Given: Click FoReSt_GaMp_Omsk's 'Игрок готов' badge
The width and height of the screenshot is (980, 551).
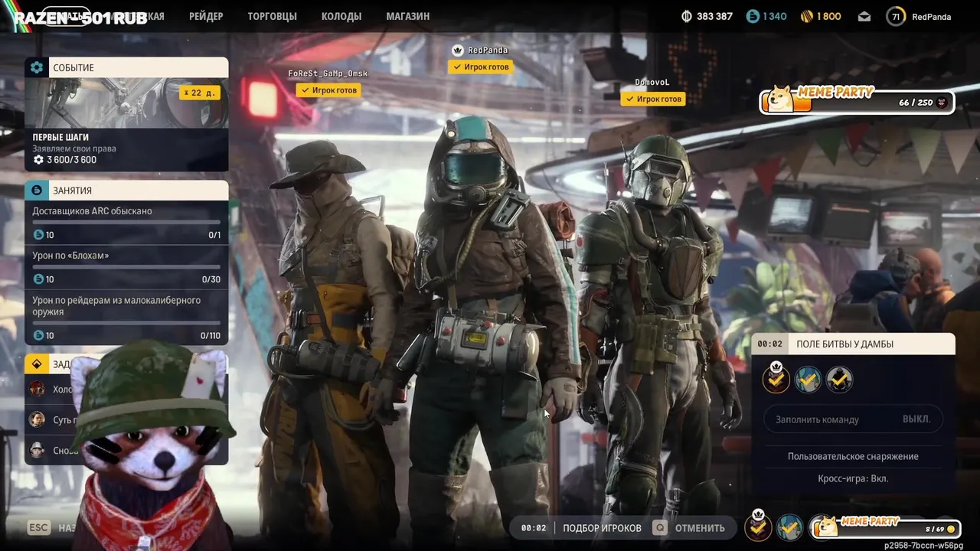Looking at the screenshot, I should [x=328, y=90].
